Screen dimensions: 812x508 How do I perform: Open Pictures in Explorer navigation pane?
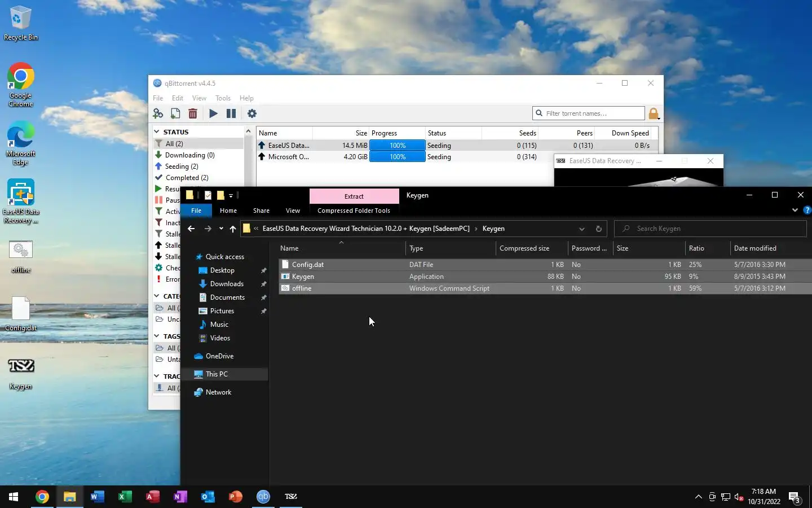(222, 311)
